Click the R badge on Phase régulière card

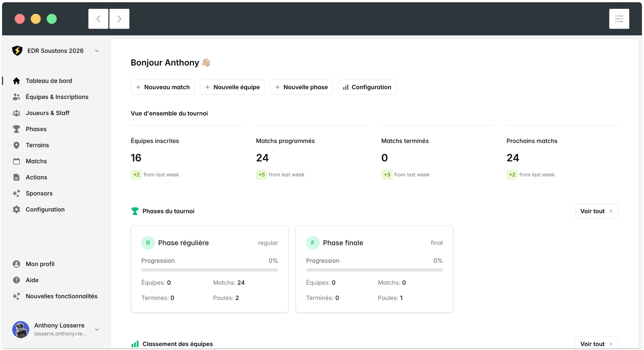tap(148, 243)
